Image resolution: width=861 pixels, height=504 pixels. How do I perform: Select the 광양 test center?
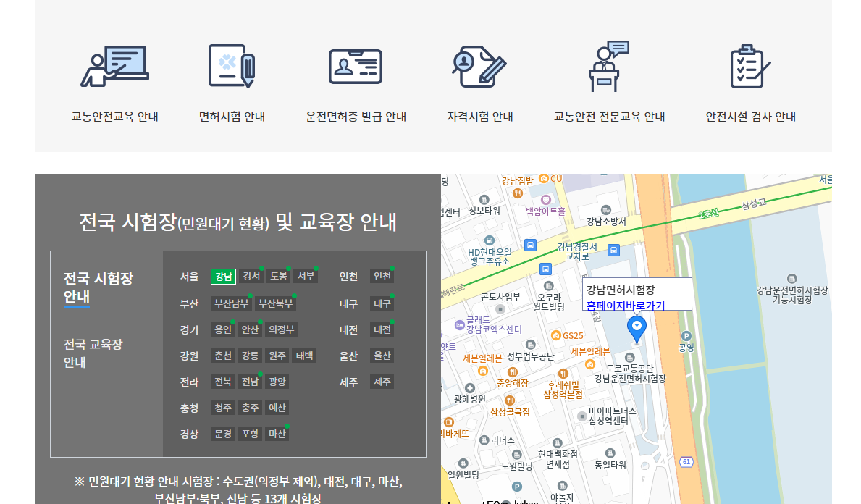pyautogui.click(x=277, y=382)
